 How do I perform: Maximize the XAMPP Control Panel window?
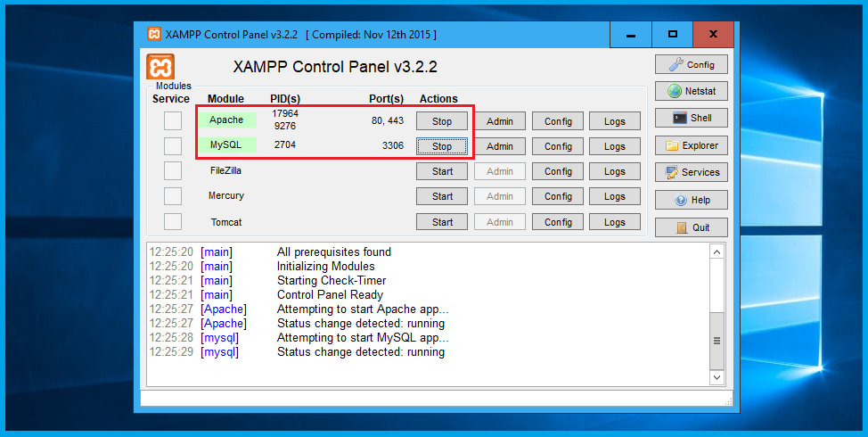click(x=672, y=35)
